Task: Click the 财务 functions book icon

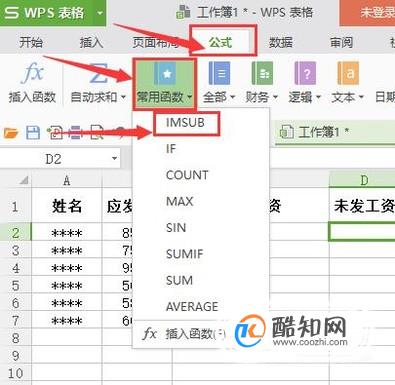Action: pos(262,73)
